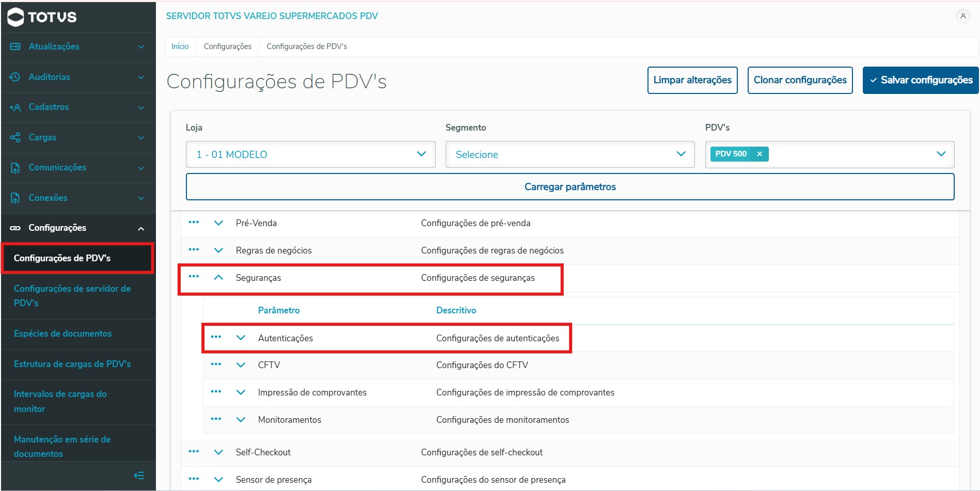Expand the Cargas menu
980x491 pixels.
click(x=141, y=138)
